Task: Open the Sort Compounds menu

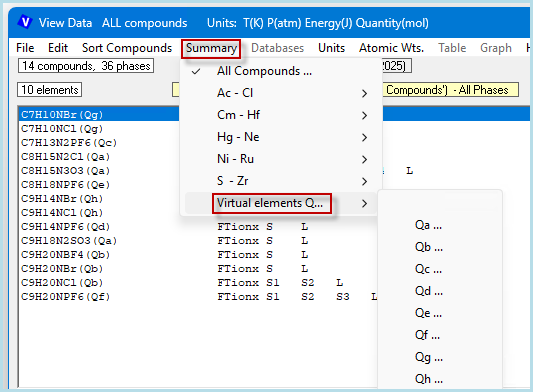Action: (x=127, y=48)
